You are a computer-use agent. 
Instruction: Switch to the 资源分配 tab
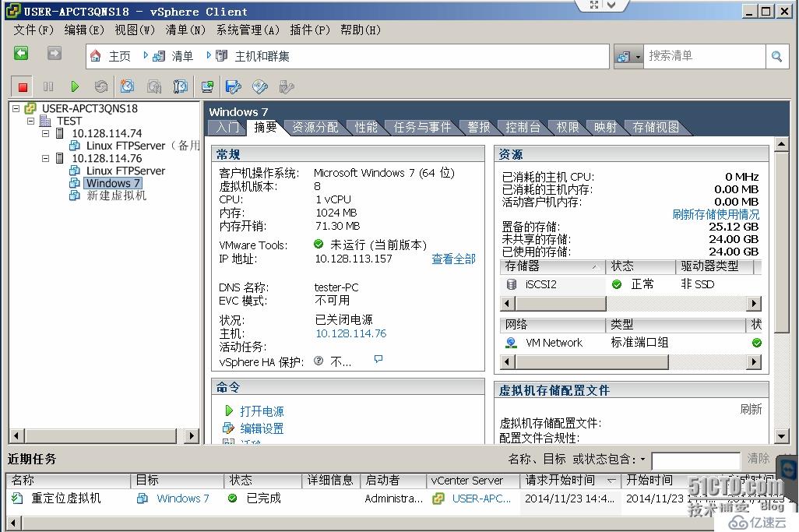(315, 128)
